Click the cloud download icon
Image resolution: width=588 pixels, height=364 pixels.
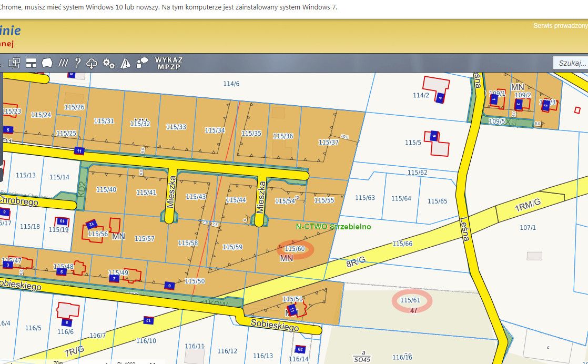pos(92,63)
